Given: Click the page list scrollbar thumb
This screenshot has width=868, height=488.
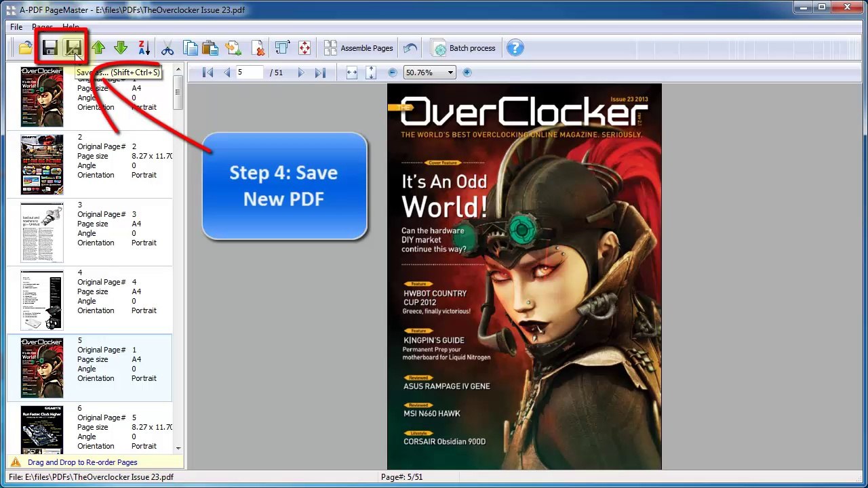Looking at the screenshot, I should pos(178,92).
